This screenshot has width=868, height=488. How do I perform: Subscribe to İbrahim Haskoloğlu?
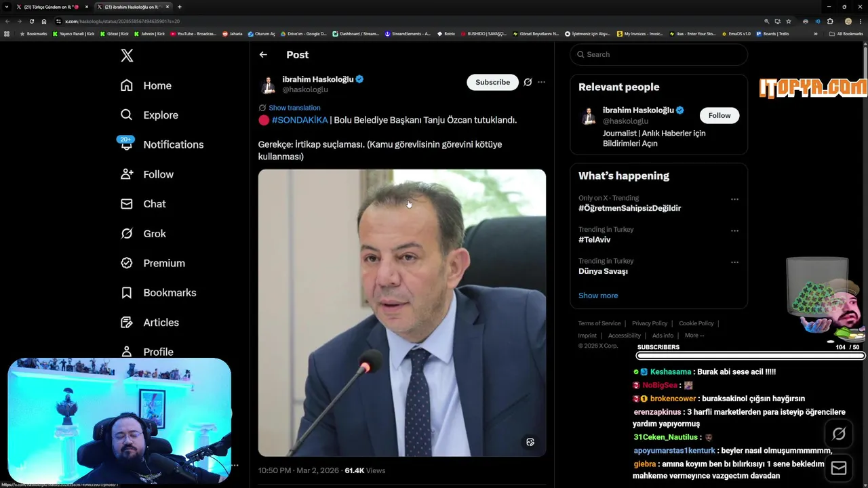(x=492, y=82)
